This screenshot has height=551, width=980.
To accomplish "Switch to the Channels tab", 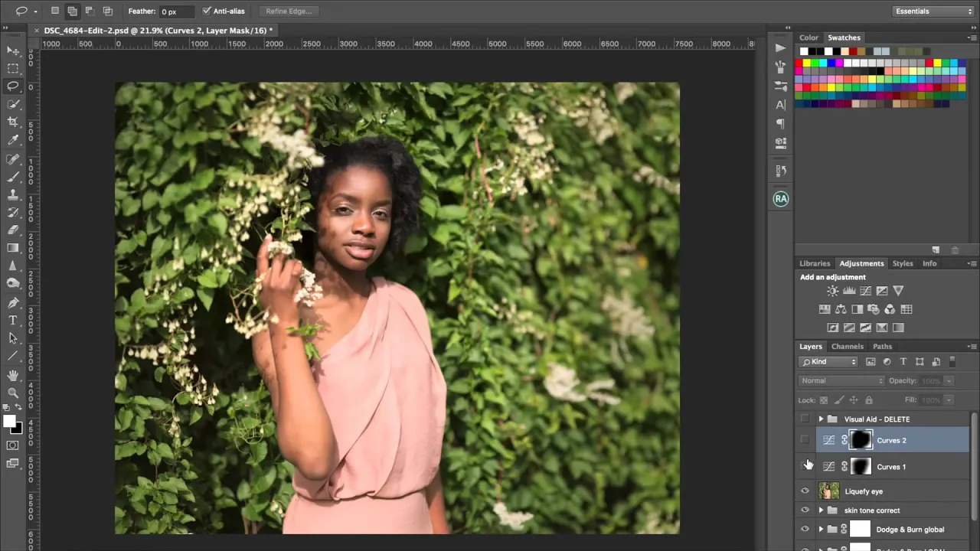I will (x=848, y=347).
